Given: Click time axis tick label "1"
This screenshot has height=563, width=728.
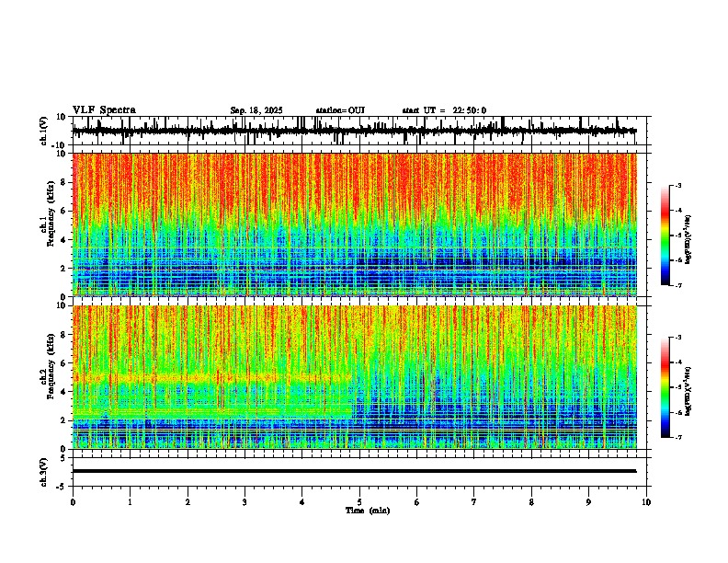Looking at the screenshot, I should (x=130, y=502).
